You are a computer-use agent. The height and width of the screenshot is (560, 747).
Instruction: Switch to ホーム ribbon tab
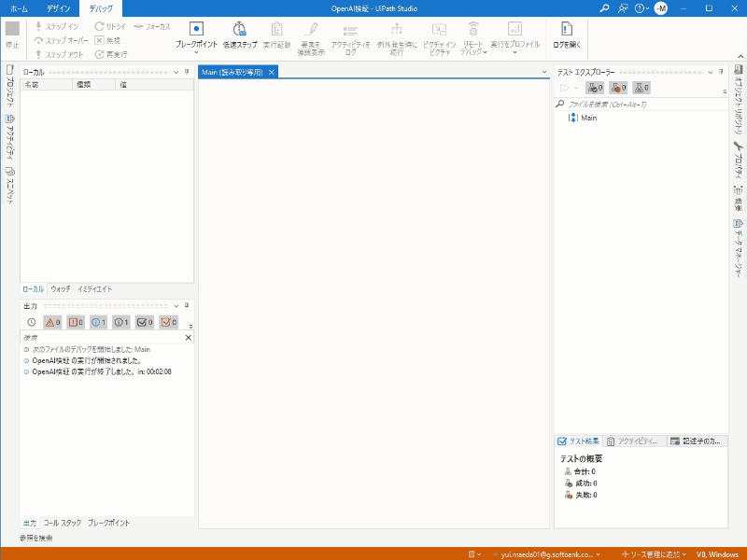pyautogui.click(x=19, y=8)
